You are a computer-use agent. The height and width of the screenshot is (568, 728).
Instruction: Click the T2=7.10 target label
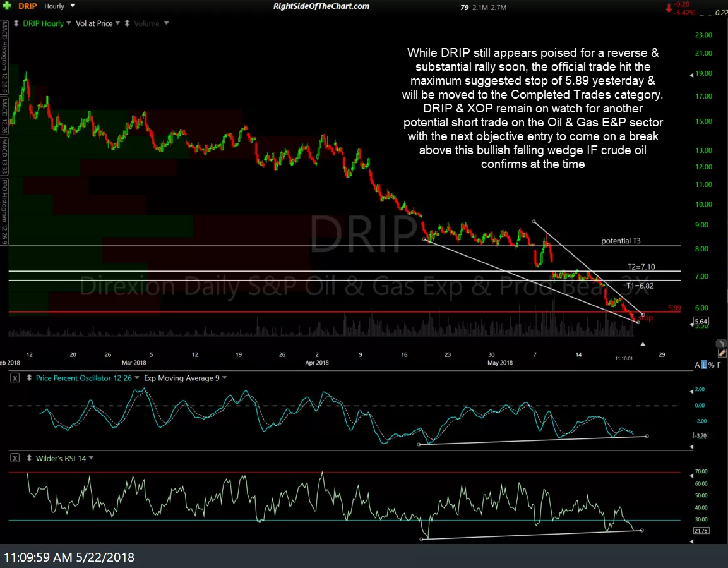point(641,267)
